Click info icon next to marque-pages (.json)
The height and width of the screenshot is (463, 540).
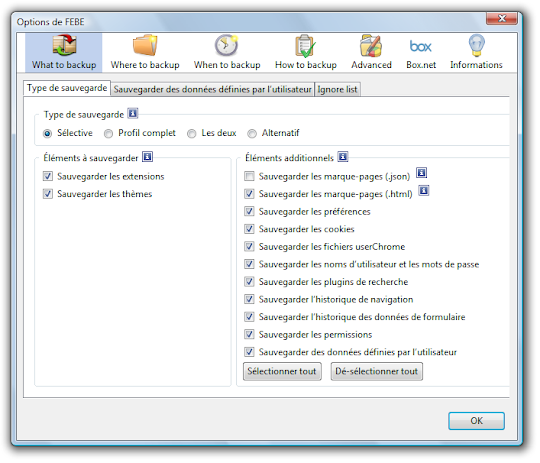click(x=422, y=173)
